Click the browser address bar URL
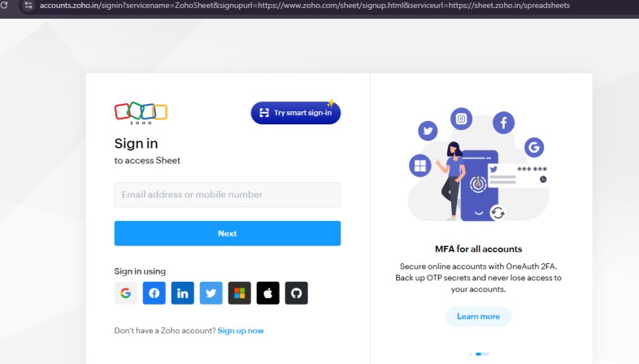This screenshot has height=364, width=639. (304, 6)
